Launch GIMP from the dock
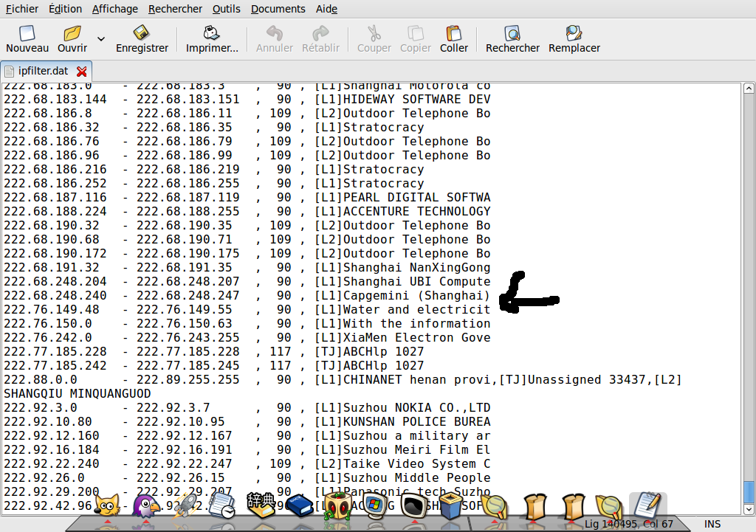The height and width of the screenshot is (532, 756). 106,505
